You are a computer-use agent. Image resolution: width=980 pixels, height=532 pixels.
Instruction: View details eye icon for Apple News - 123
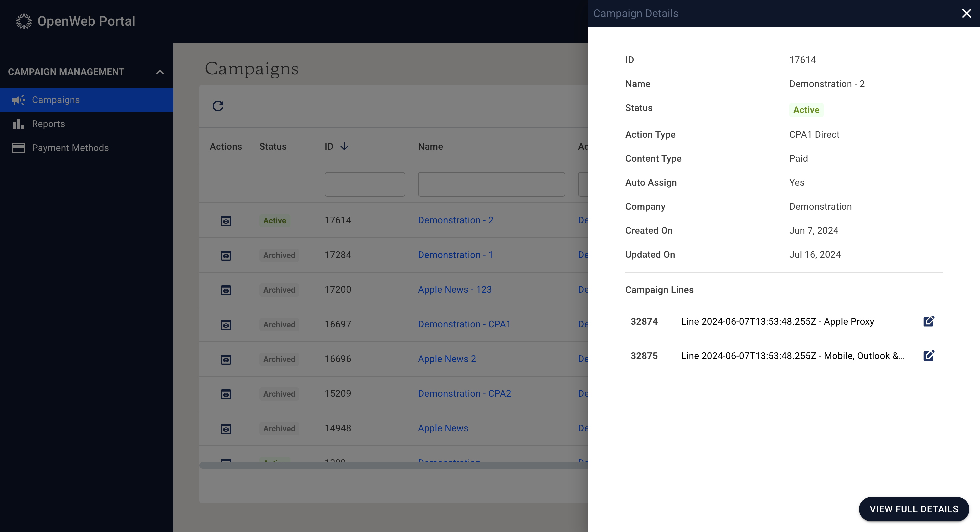226,290
